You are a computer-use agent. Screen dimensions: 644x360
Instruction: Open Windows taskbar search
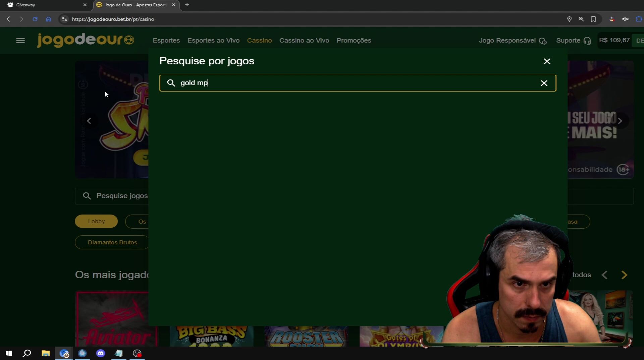pyautogui.click(x=27, y=353)
